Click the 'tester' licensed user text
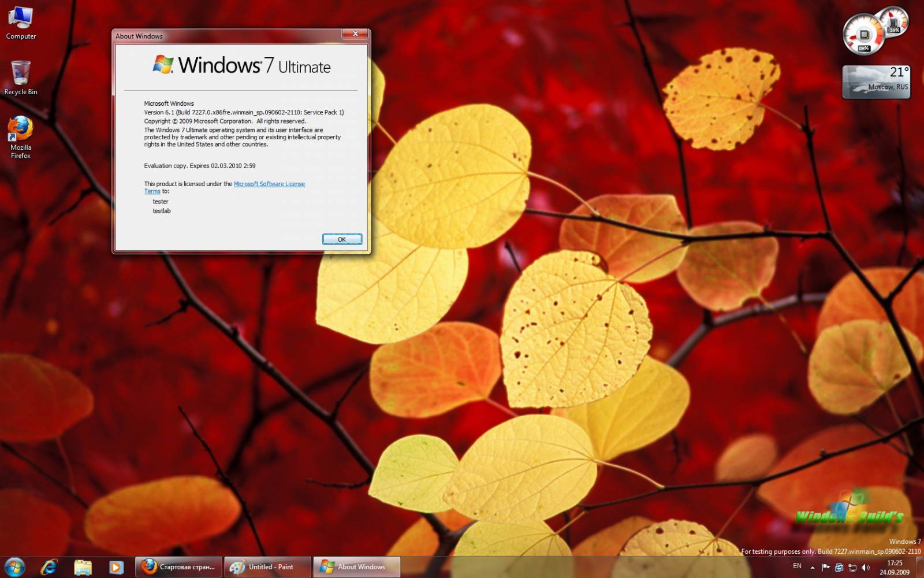Screen dimensions: 924x578 coord(161,202)
